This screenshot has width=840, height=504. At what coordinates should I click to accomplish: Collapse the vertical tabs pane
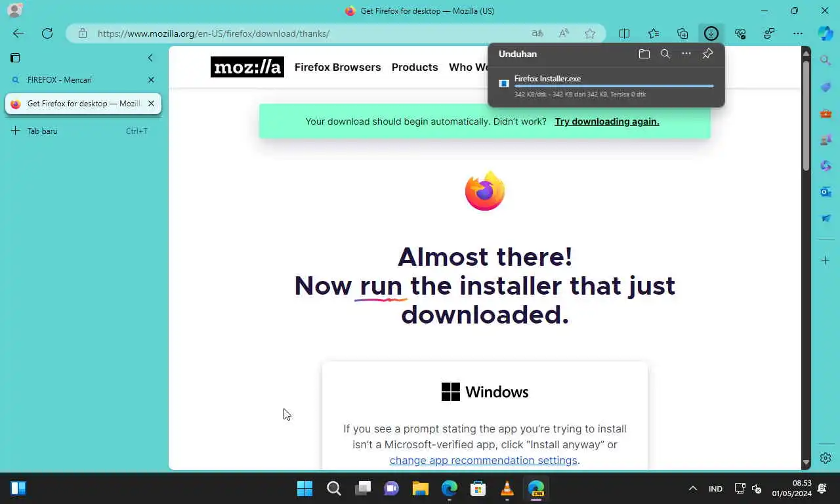[x=150, y=58]
